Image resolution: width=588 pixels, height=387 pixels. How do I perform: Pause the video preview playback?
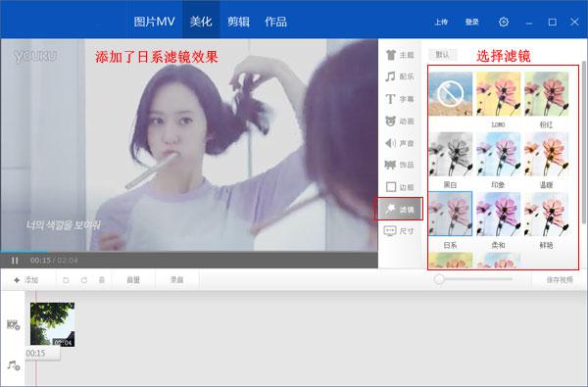(15, 261)
